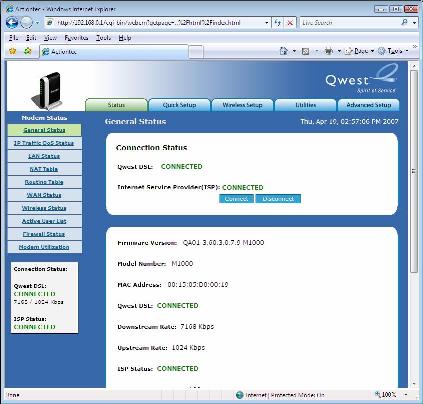The width and height of the screenshot is (423, 404).
Task: Switch to the Wireless Setup tab
Action: (242, 105)
